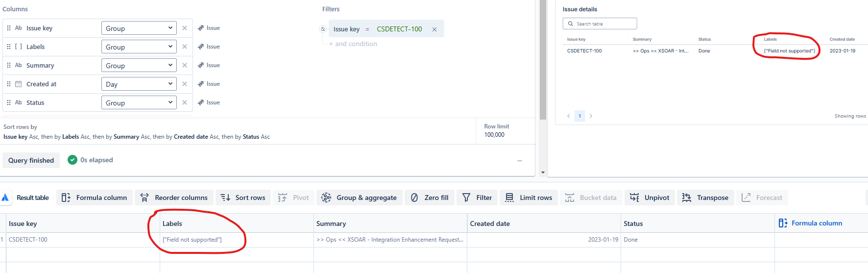Remove the Created at column with X
The image size is (868, 273).
[x=185, y=84]
